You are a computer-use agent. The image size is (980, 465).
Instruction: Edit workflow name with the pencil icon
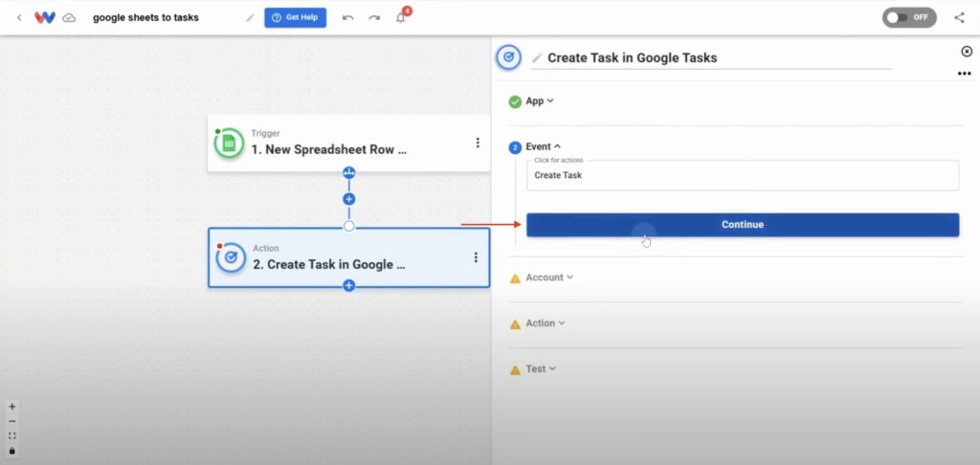point(250,17)
